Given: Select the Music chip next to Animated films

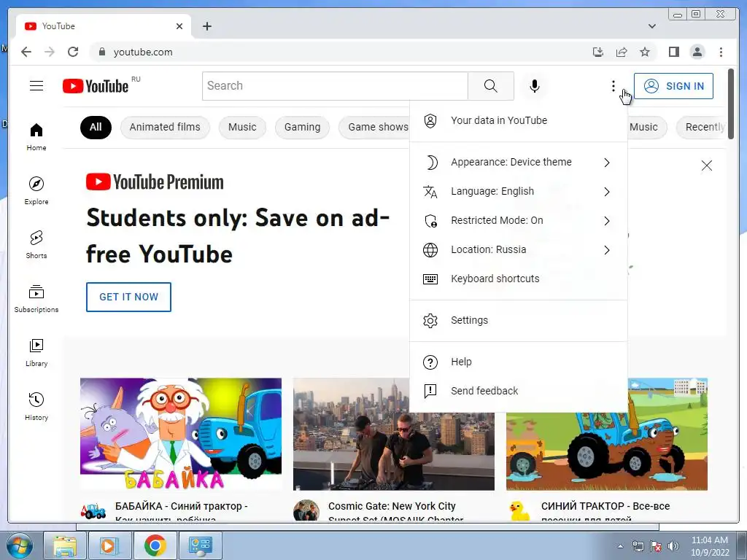Looking at the screenshot, I should (242, 127).
